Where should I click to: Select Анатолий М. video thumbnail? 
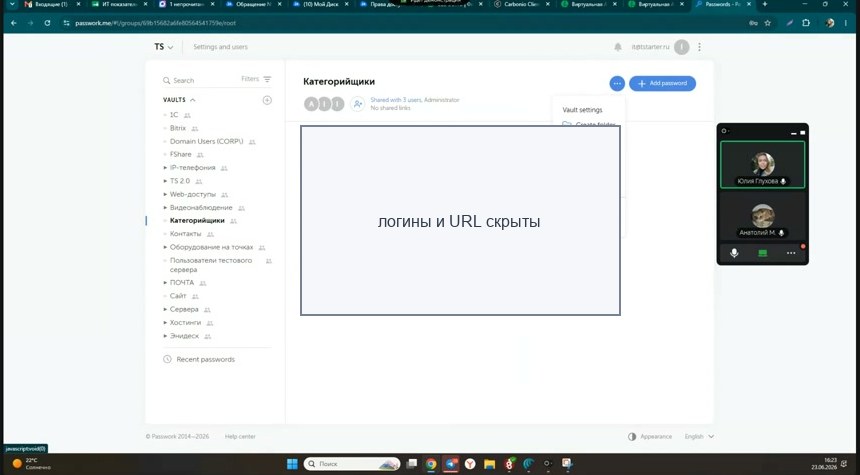[762, 217]
